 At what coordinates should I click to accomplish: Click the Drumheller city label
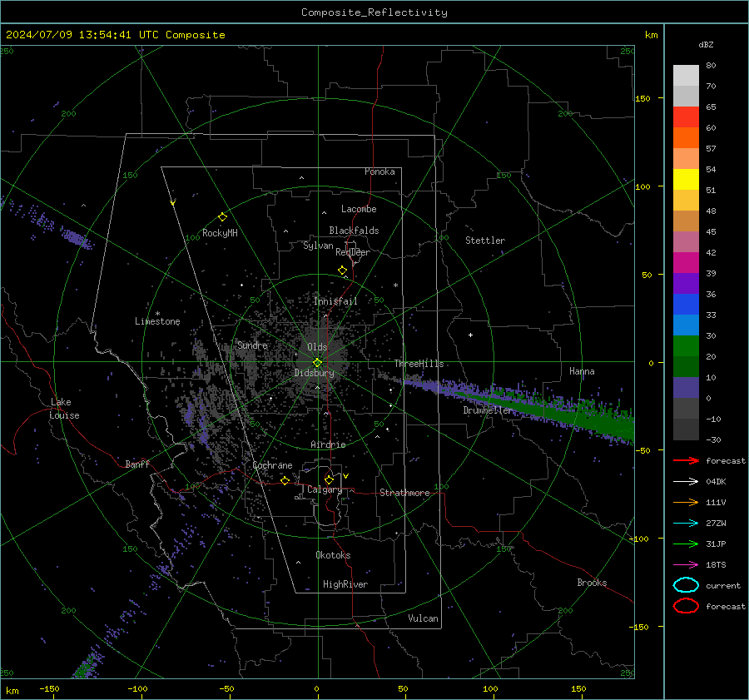(488, 410)
